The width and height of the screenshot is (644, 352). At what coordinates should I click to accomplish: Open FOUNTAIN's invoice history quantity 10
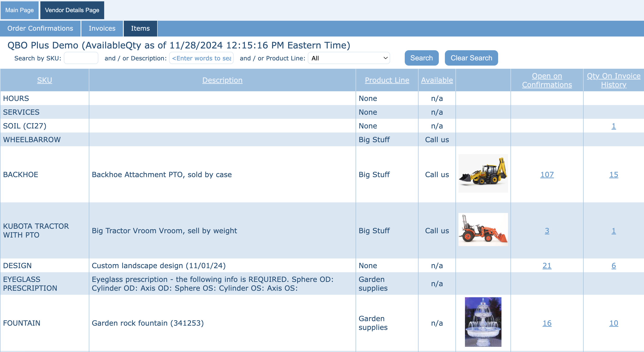[x=613, y=323]
